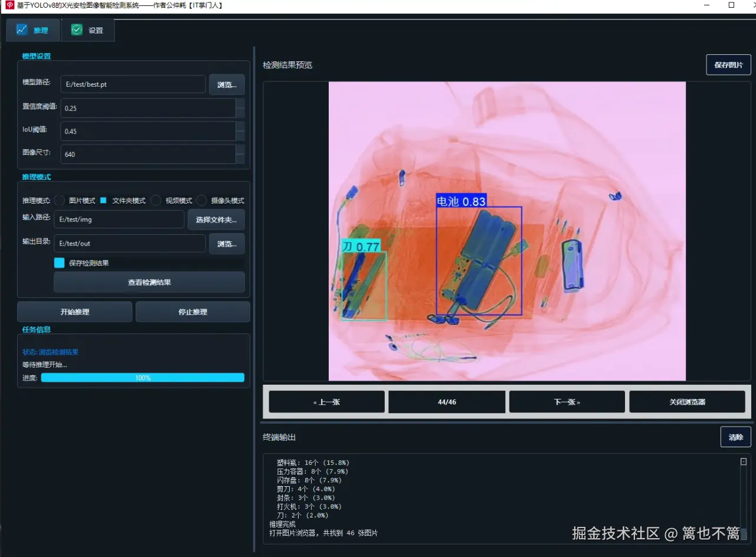Click the chart icon on 推理 tab
This screenshot has height=557, width=756.
point(22,30)
